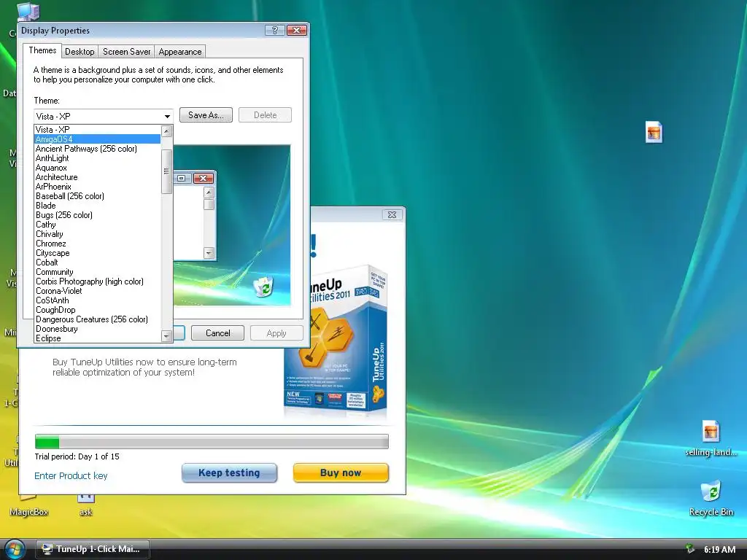The height and width of the screenshot is (560, 747).
Task: Click the taskbar clock showing 6:19 AM
Action: pos(719,550)
